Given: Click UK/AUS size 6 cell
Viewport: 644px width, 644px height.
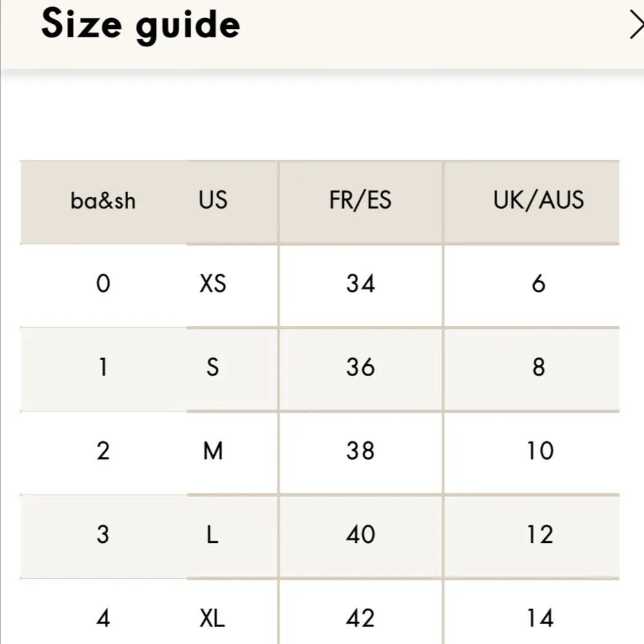Looking at the screenshot, I should coord(538,283).
